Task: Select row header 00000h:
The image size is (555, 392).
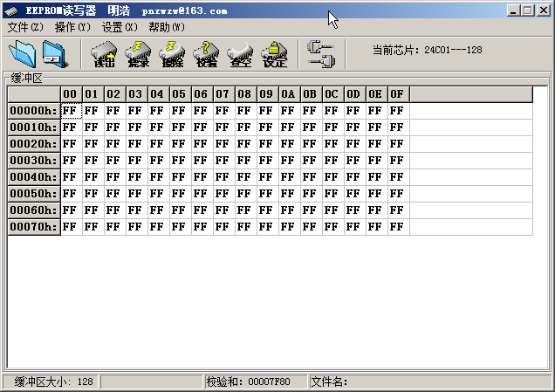Action: coord(34,111)
